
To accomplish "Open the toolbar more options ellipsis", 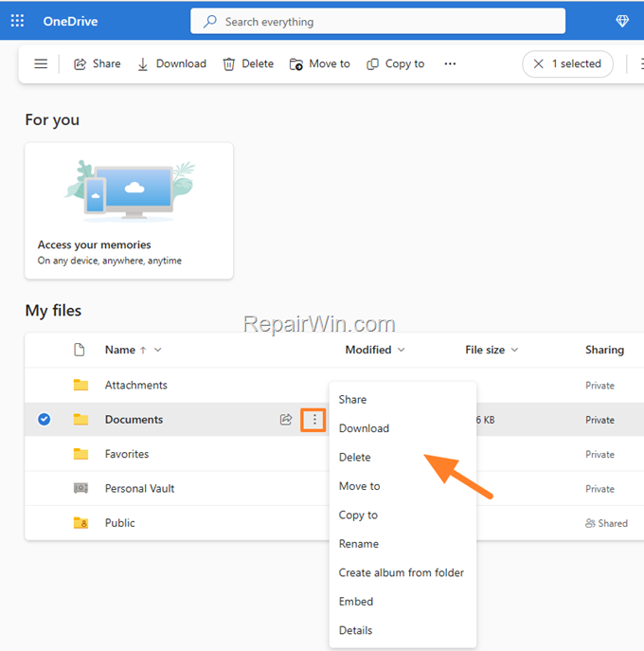I will point(450,63).
